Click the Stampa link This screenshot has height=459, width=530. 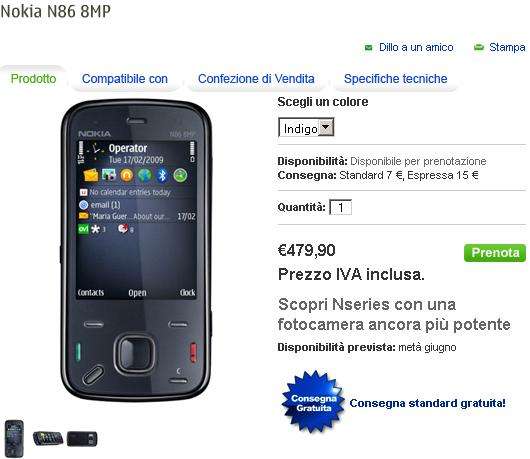507,47
